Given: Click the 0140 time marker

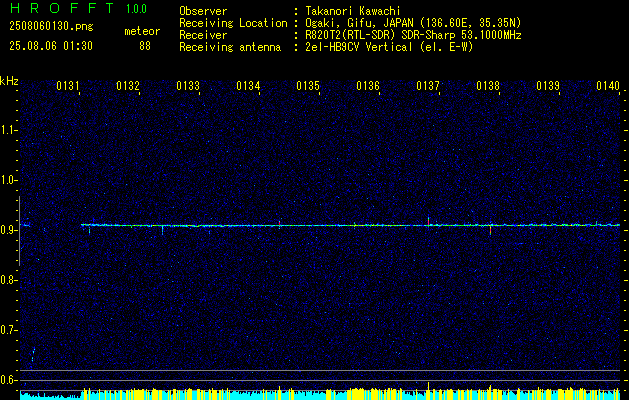Looking at the screenshot, I should [x=608, y=86].
